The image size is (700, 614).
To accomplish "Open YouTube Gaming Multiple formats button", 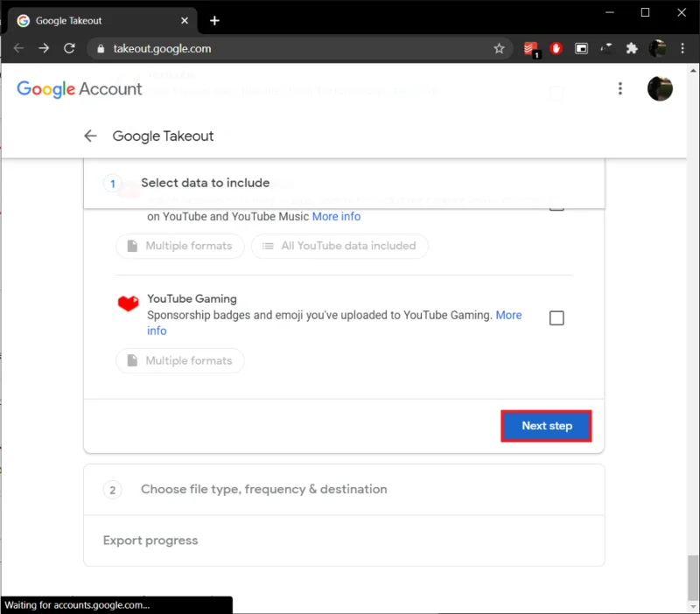I will click(x=180, y=360).
